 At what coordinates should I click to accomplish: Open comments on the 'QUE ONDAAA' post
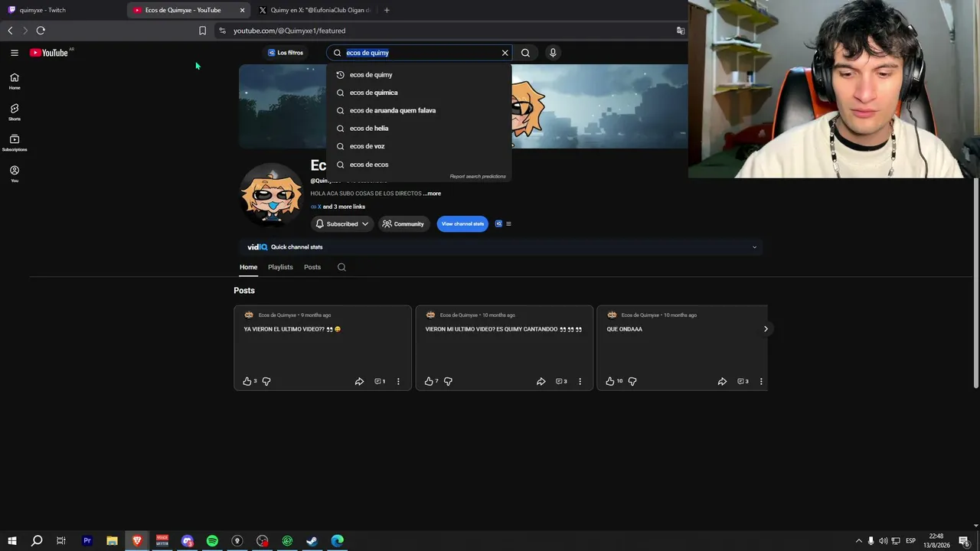742,381
